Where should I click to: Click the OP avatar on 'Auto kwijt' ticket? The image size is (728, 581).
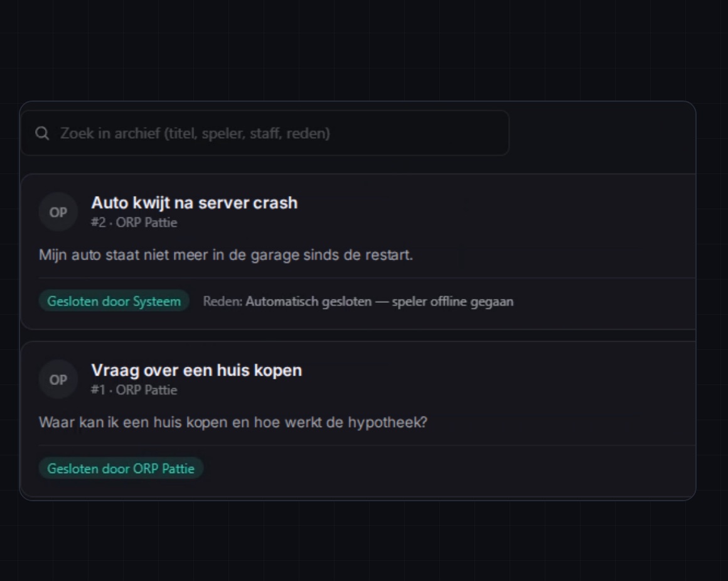[x=58, y=212]
